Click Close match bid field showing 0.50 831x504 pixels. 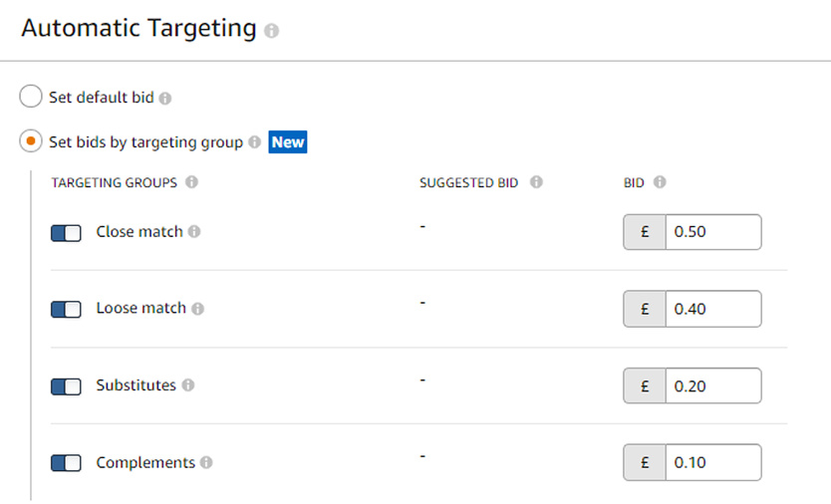tap(713, 232)
